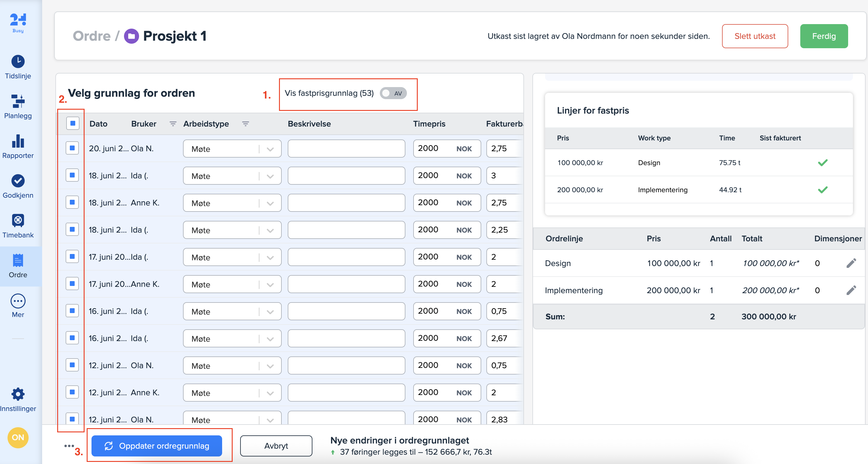This screenshot has width=868, height=464.
Task: Edit the Design order line pencil icon
Action: coord(851,263)
